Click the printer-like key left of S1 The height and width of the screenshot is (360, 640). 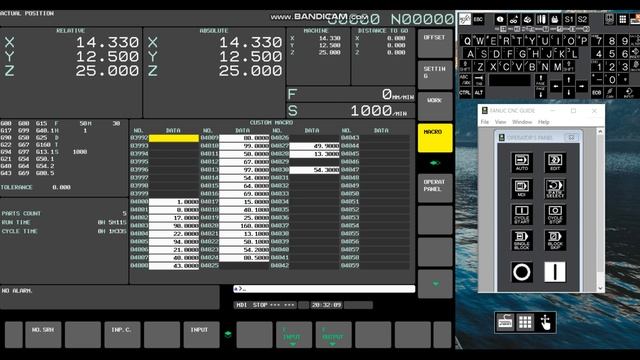pos(555,19)
